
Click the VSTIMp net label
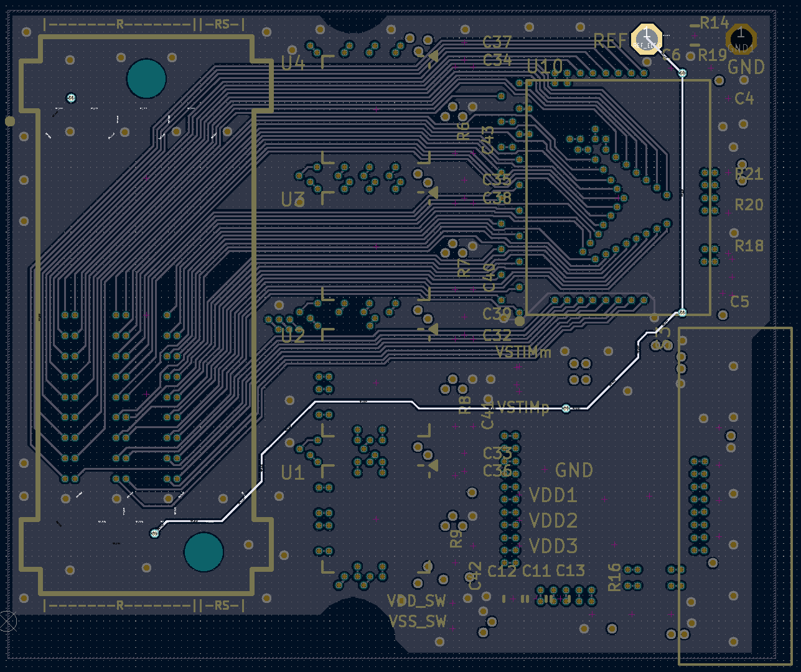tap(523, 408)
